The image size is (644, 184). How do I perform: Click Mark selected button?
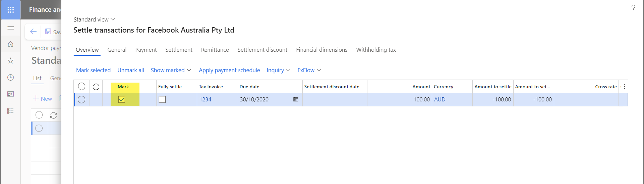click(93, 70)
